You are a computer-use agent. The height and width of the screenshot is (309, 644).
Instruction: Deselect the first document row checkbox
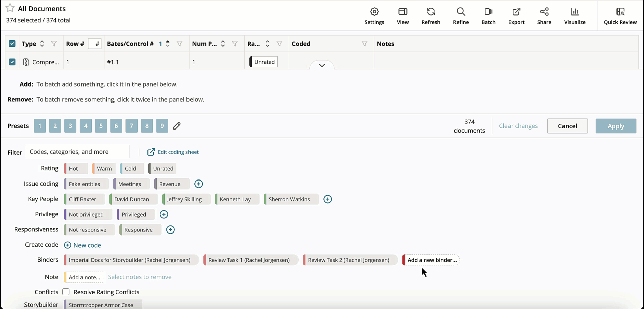click(12, 62)
